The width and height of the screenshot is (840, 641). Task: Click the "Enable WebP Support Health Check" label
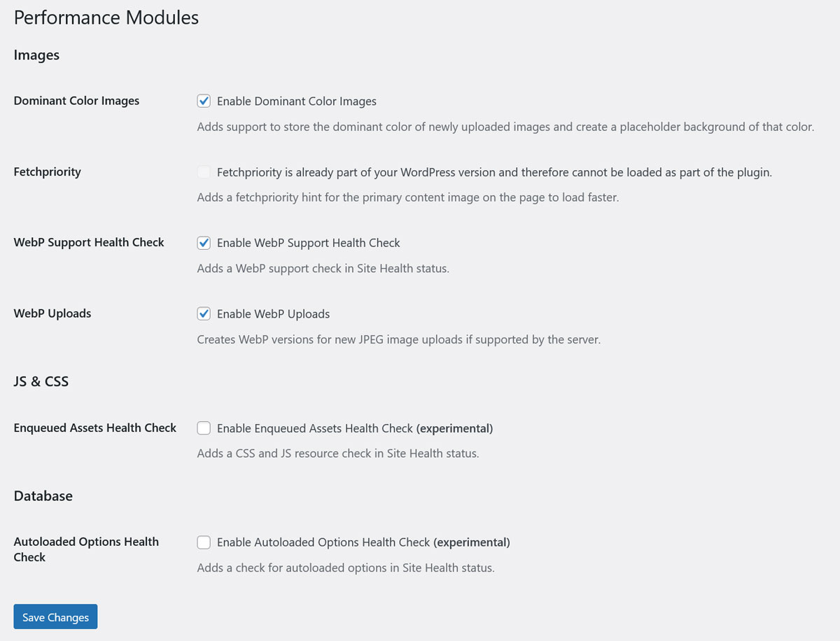point(309,243)
